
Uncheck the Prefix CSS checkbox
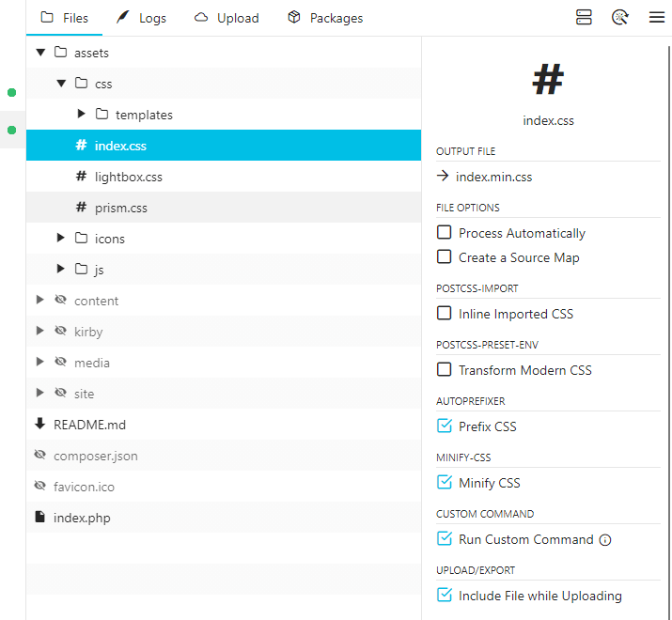click(x=444, y=426)
